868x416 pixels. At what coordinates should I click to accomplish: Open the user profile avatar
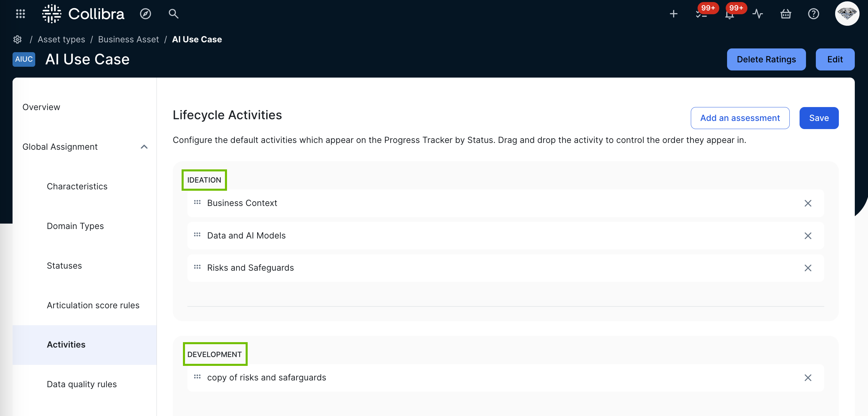tap(847, 14)
